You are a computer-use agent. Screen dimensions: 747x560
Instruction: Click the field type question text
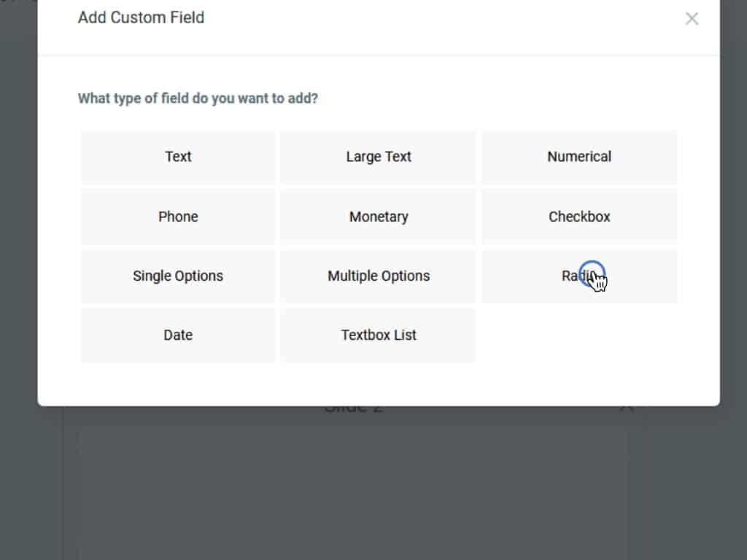tap(198, 98)
